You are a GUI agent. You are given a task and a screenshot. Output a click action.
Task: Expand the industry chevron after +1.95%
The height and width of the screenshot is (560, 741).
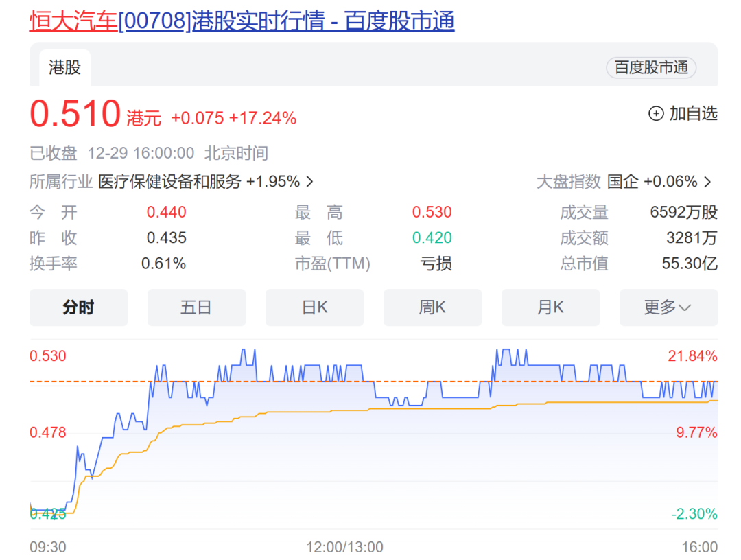pos(309,181)
